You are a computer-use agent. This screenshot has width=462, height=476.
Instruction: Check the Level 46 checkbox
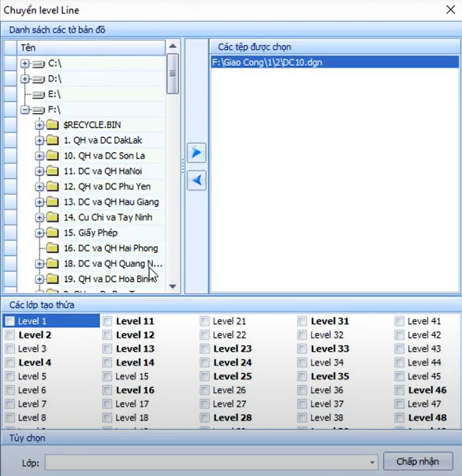pyautogui.click(x=400, y=391)
